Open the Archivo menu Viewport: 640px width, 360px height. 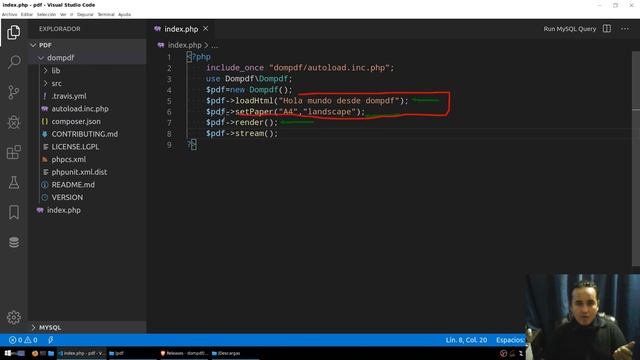click(9, 14)
